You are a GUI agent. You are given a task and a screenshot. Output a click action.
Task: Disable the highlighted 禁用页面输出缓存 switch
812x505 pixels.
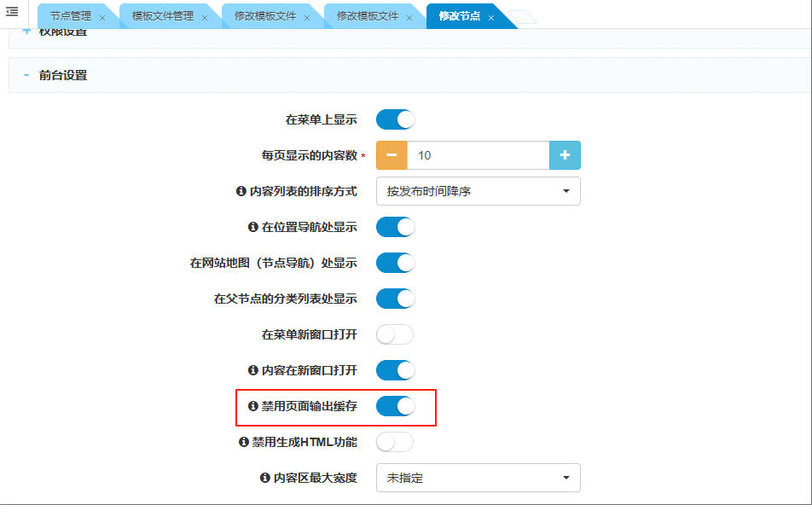pos(394,408)
